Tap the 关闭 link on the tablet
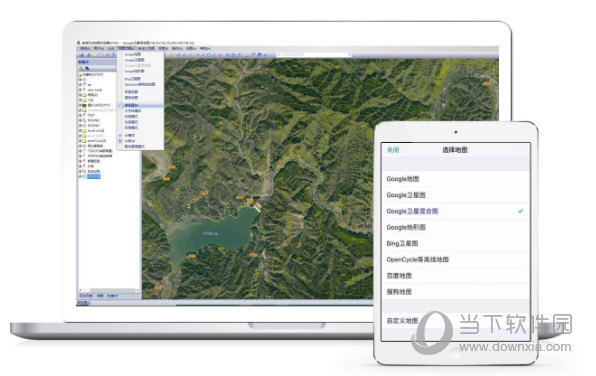The image size is (596, 376). [393, 150]
